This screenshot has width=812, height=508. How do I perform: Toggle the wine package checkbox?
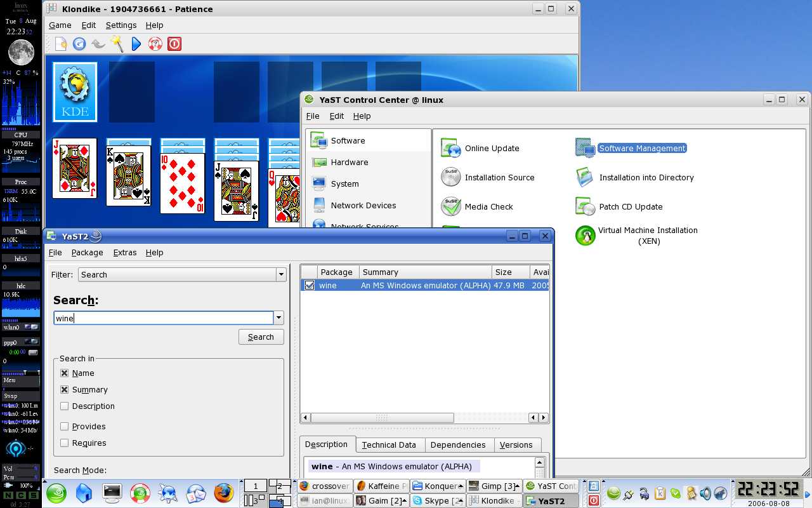309,286
